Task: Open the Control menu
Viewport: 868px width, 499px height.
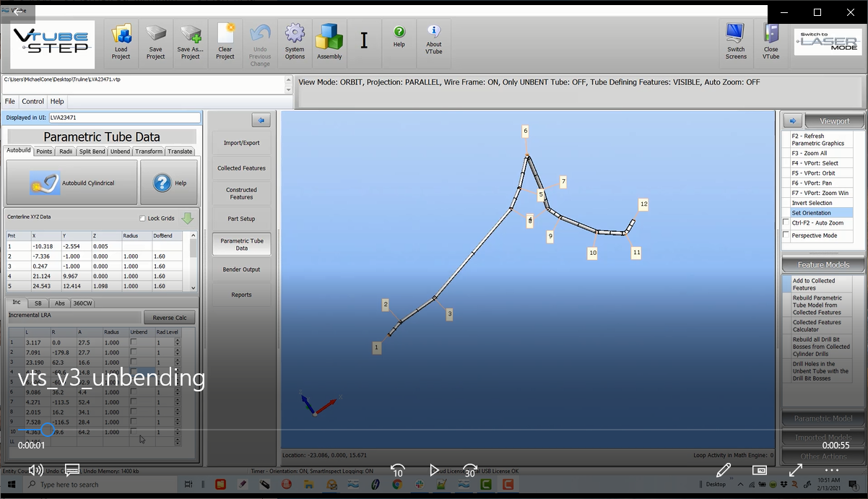Action: point(32,102)
